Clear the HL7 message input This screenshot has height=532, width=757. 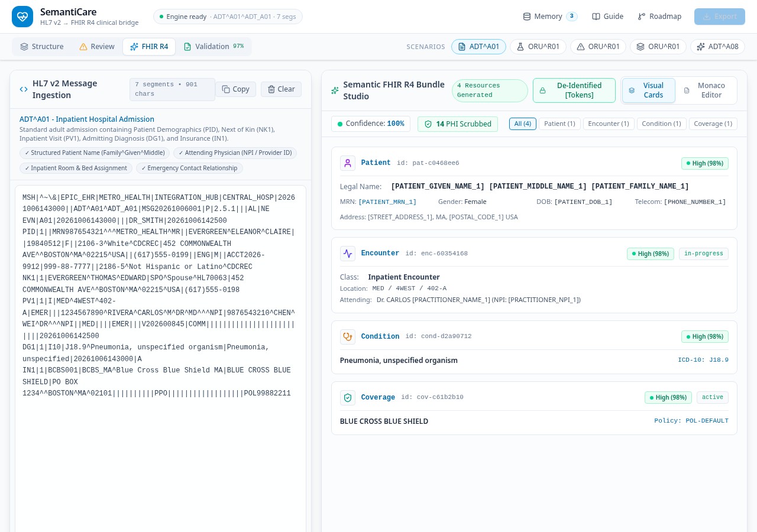point(281,89)
